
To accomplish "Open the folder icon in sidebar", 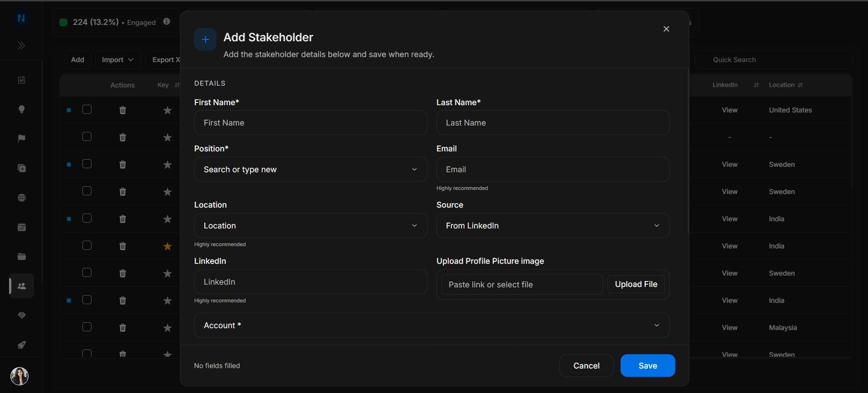I will click(21, 257).
